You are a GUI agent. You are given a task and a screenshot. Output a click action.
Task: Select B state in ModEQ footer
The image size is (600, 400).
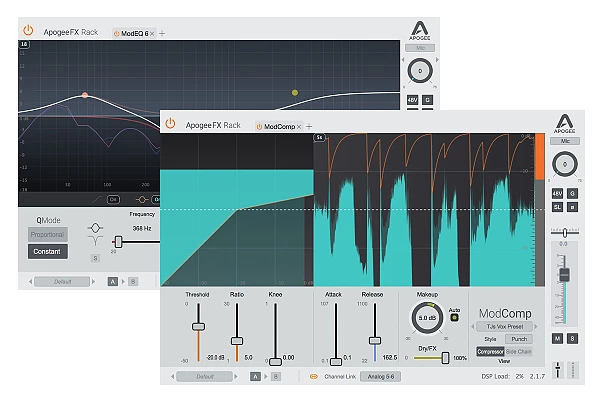(x=133, y=282)
